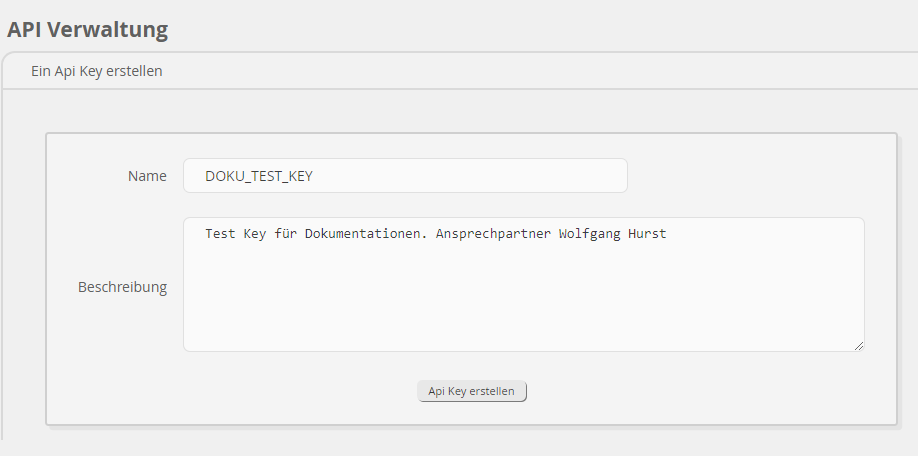Place cursor on DOKU_TEST_KEY text
918x456 pixels.
click(x=258, y=176)
